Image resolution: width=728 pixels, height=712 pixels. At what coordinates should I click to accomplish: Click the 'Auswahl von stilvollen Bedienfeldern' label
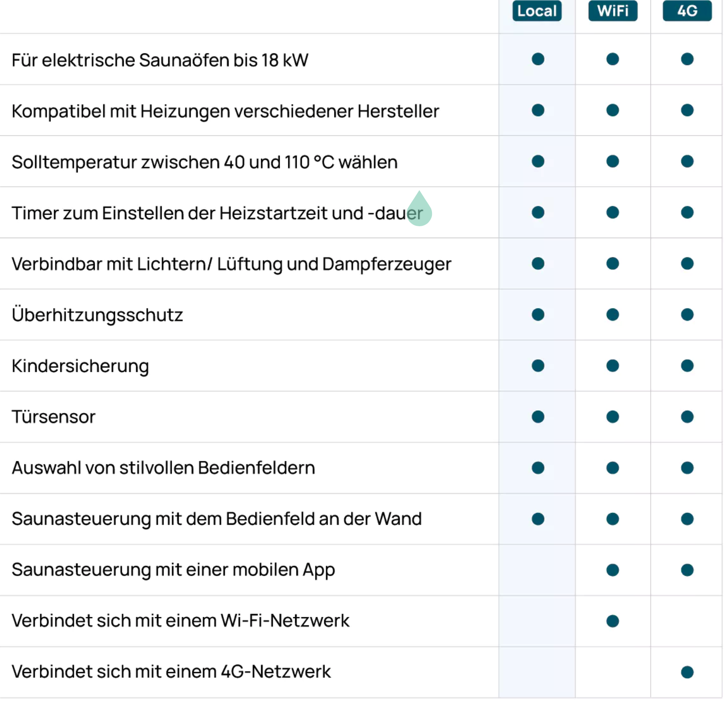click(x=163, y=468)
